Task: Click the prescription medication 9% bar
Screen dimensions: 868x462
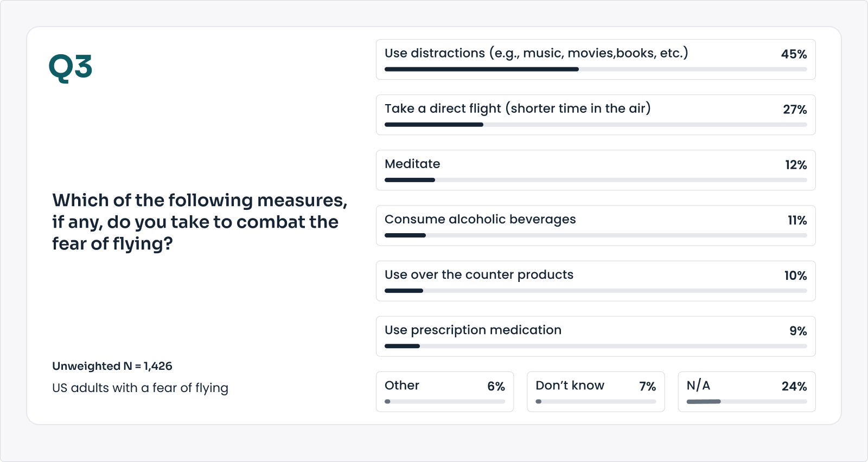Action: (595, 346)
